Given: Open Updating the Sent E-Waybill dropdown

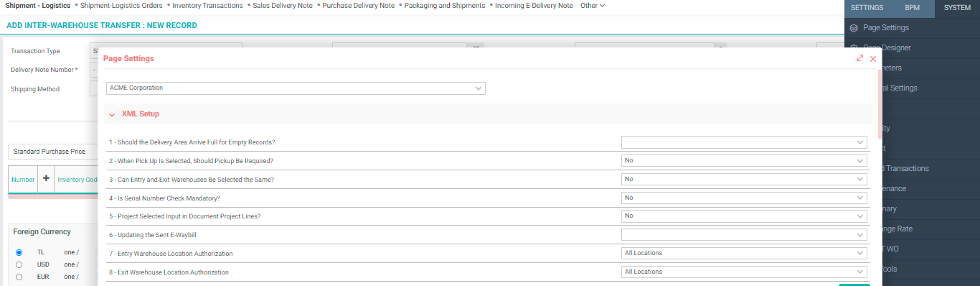Looking at the screenshot, I should pos(744,235).
